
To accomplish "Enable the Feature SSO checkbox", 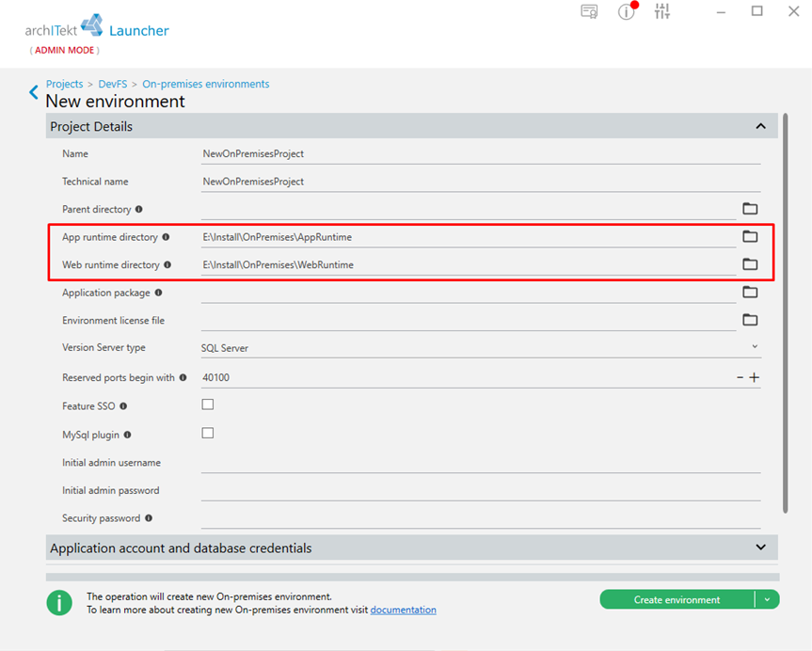I will (x=208, y=405).
